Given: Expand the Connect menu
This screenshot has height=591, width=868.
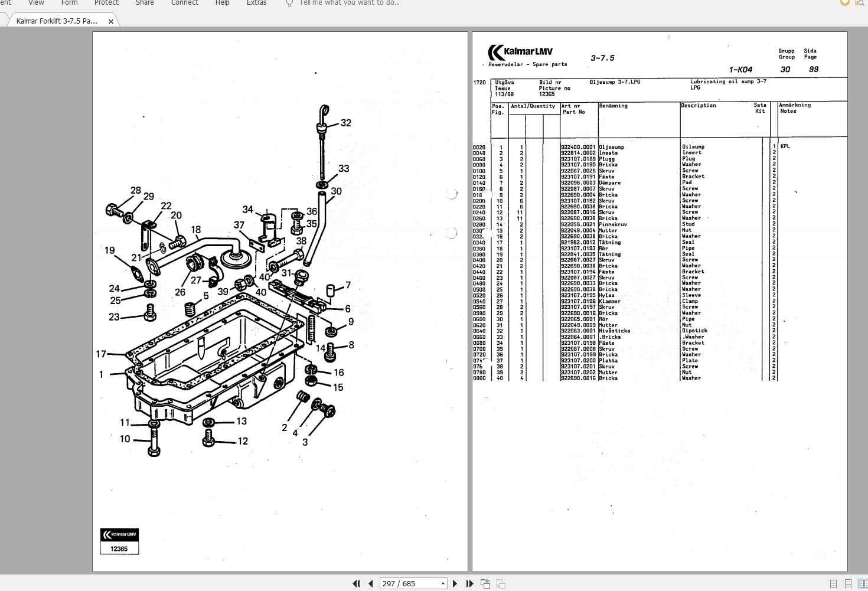Looking at the screenshot, I should click(184, 4).
